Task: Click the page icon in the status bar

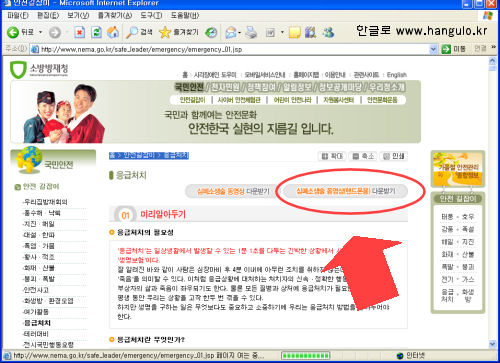Action: tap(7, 355)
